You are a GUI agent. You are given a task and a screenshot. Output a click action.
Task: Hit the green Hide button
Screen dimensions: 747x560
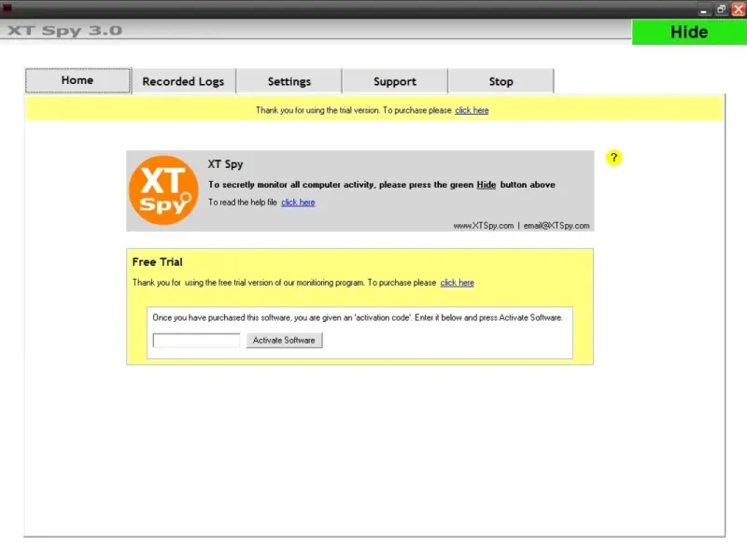(x=689, y=33)
